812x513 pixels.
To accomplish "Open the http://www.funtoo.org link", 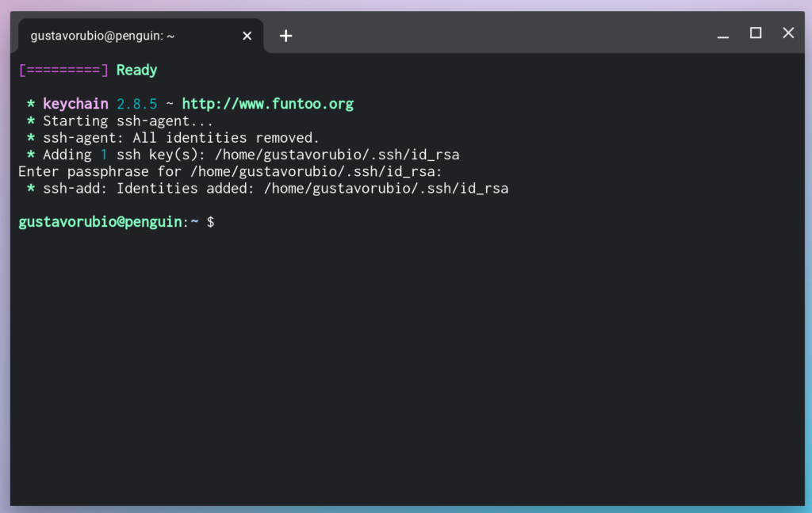I will pyautogui.click(x=268, y=104).
